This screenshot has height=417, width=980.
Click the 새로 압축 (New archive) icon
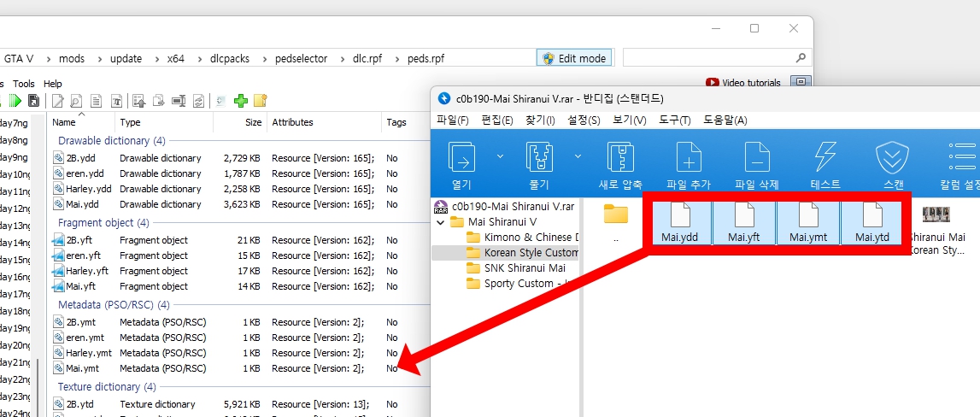click(x=619, y=159)
